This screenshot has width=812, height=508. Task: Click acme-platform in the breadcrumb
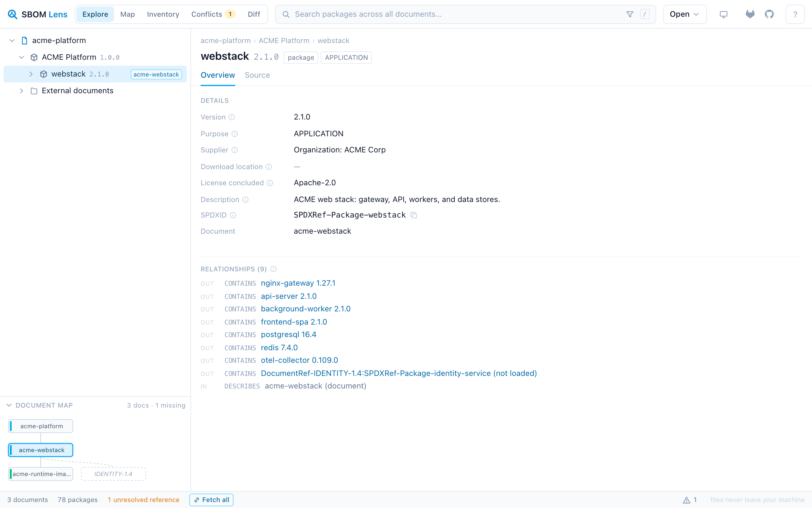click(225, 41)
